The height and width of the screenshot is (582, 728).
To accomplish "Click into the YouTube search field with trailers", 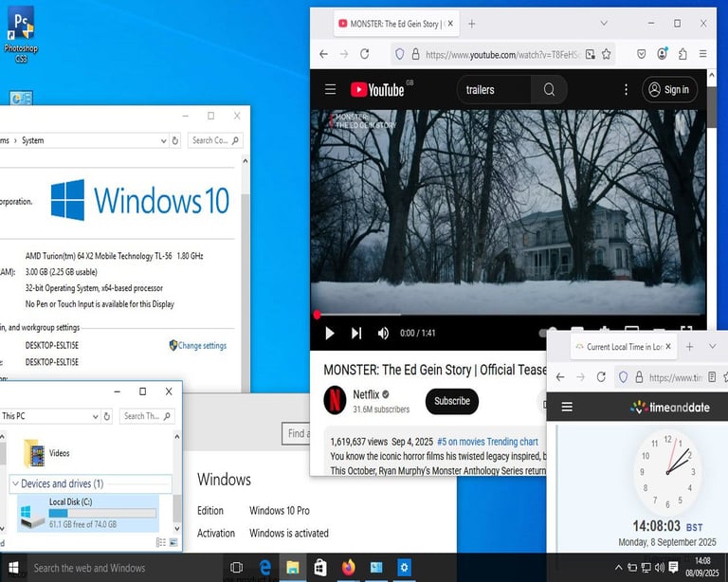I will (494, 89).
